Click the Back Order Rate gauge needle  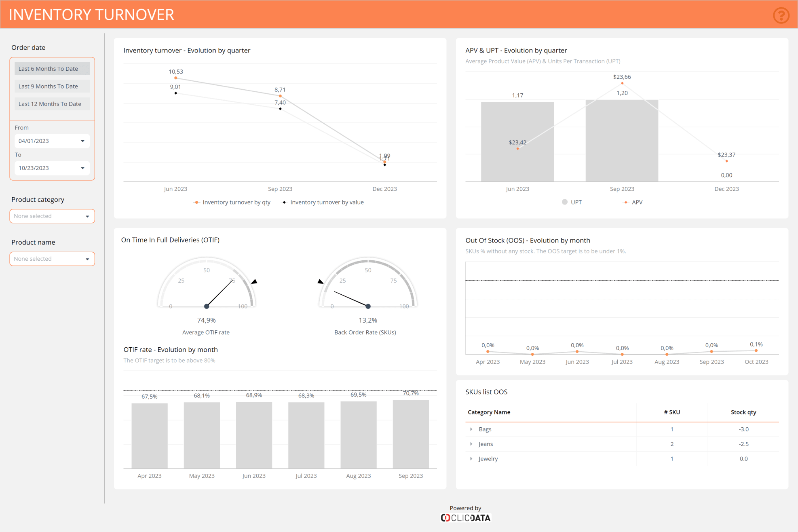350,299
